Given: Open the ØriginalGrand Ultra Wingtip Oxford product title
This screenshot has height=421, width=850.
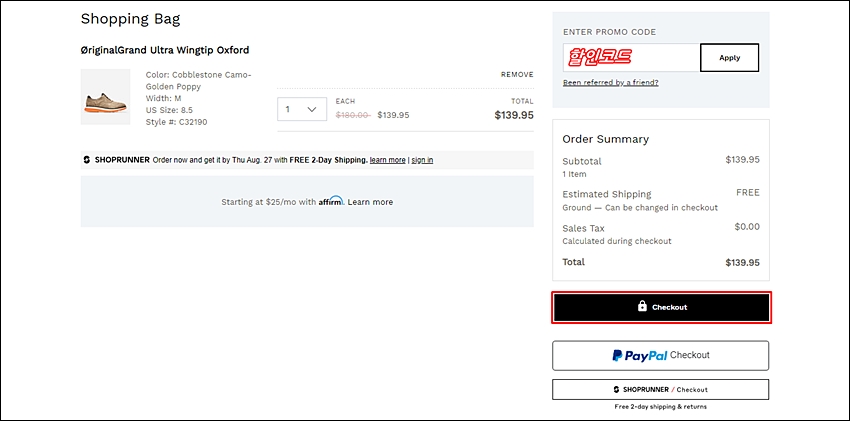Looking at the screenshot, I should (165, 50).
